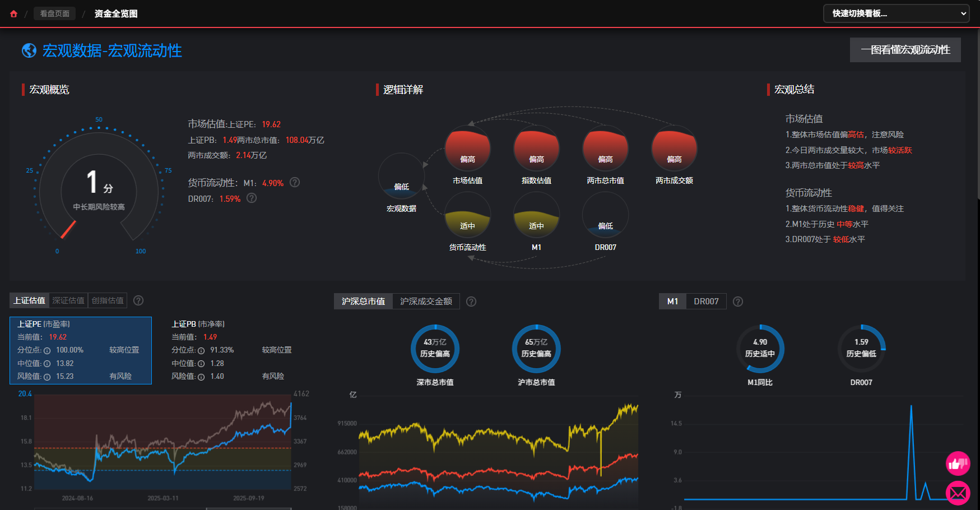The width and height of the screenshot is (980, 510).
Task: Click the pink mail envelope icon
Action: click(958, 493)
